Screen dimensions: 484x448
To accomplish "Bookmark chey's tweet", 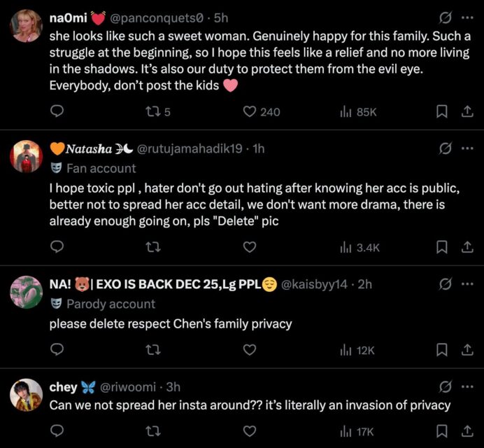I will [442, 431].
